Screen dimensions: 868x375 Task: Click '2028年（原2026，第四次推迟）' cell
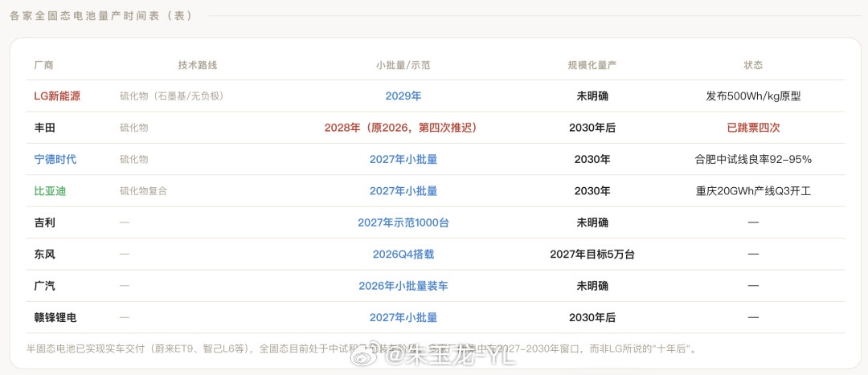tap(403, 128)
